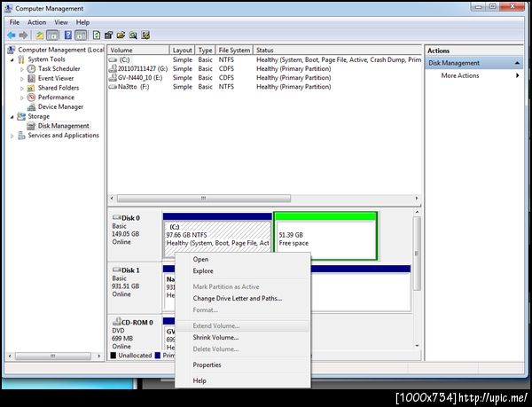Viewport: 532px width, 407px height.
Task: Click the System Tools wrench icon
Action: coord(21,59)
